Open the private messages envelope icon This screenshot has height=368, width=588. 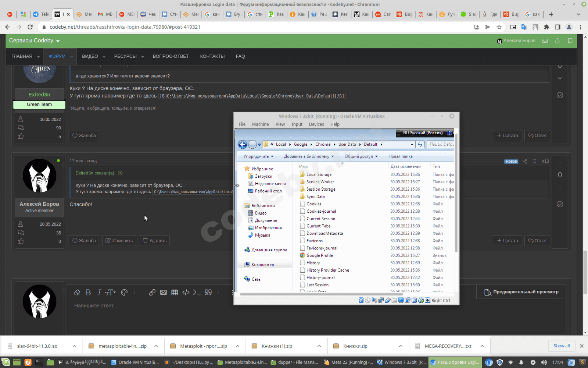point(545,41)
